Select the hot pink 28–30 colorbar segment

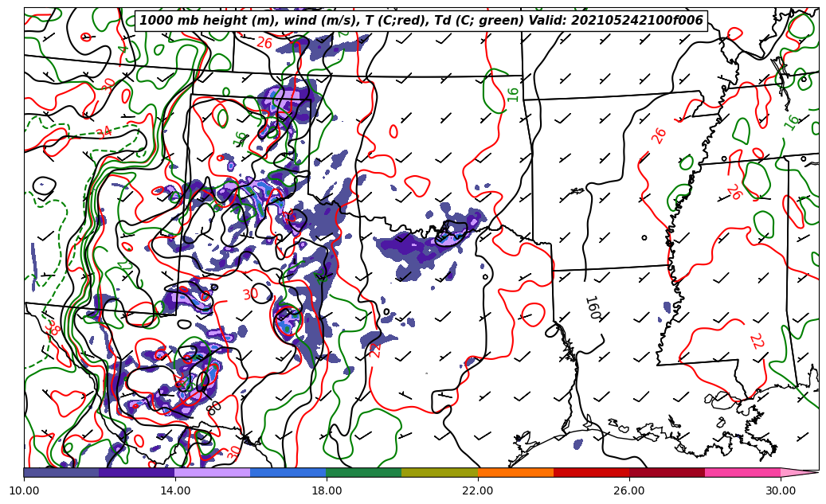pyautogui.click(x=742, y=472)
